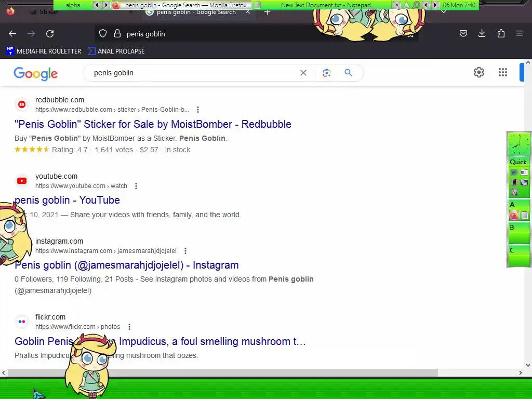The height and width of the screenshot is (399, 532).
Task: Open the Instagram profile result title
Action: tap(127, 265)
